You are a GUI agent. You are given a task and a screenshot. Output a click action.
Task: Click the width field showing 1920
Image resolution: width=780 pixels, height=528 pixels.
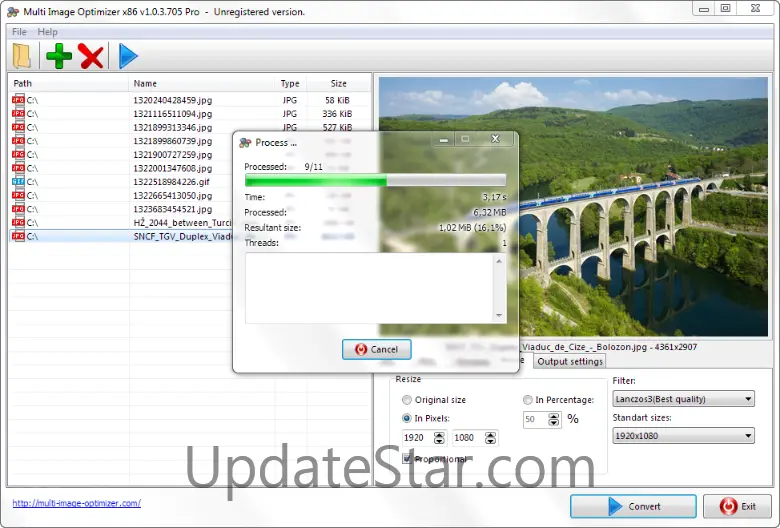419,437
